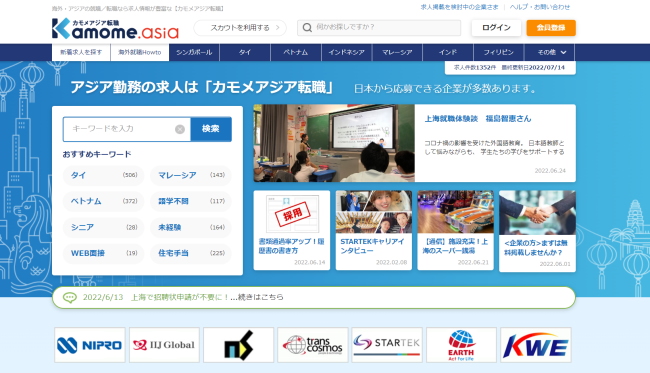Open the arcade game center thumbnail
Viewport: 650px width, 373px height.
click(x=455, y=212)
